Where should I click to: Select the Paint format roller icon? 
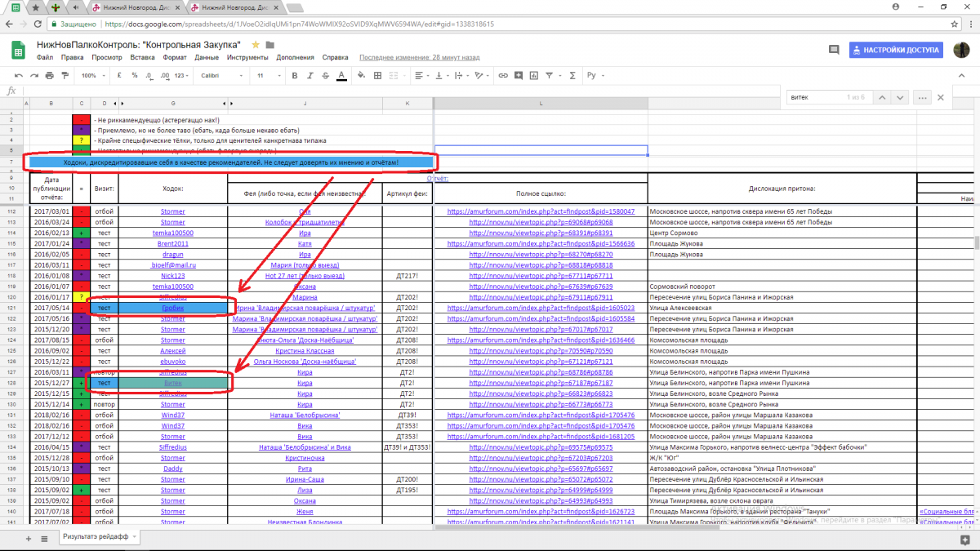click(65, 75)
